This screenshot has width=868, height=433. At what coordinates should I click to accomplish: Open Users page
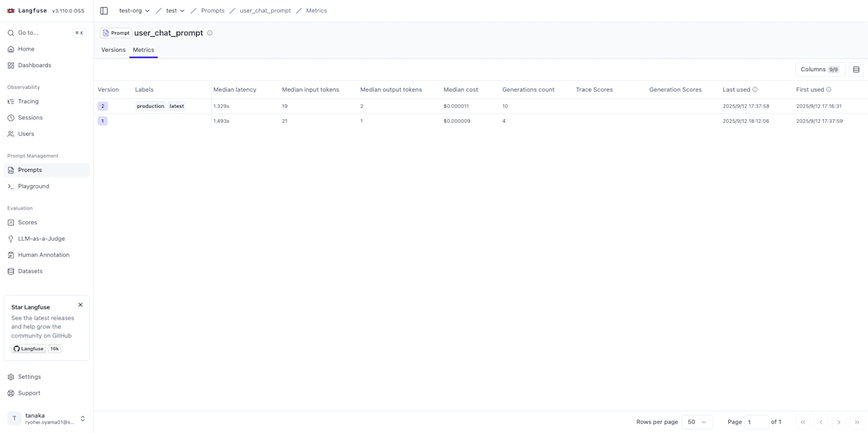point(46,134)
